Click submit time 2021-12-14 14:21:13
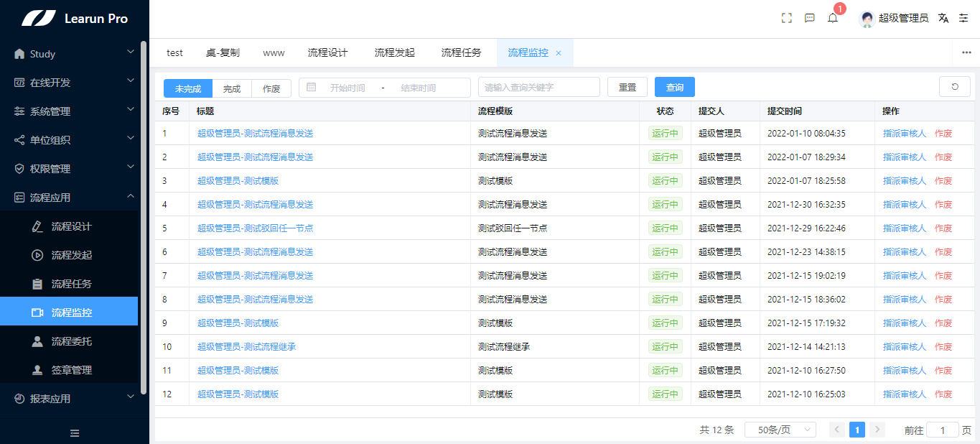This screenshot has width=980, height=444. click(x=806, y=346)
